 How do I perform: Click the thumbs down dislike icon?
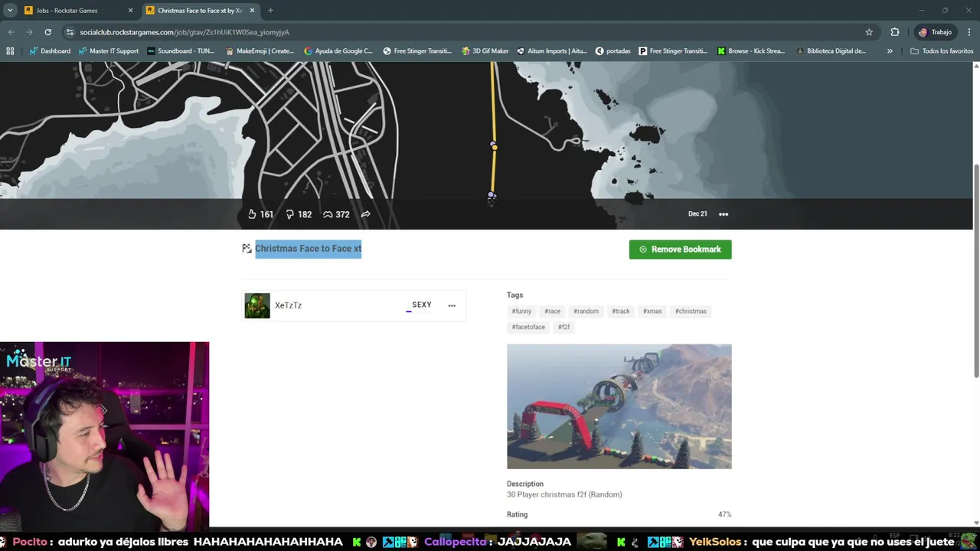pyautogui.click(x=290, y=214)
